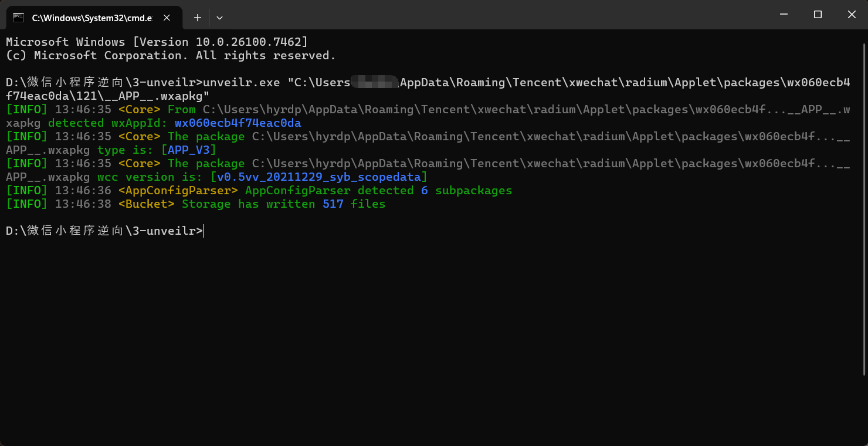Maximize the terminal window
This screenshot has width=868, height=446.
(x=818, y=15)
